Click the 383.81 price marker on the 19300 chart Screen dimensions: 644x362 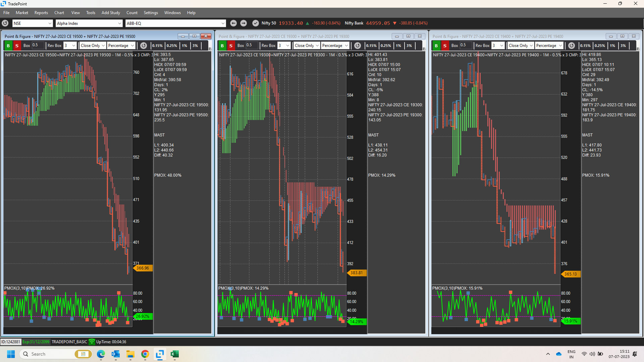[356, 273]
